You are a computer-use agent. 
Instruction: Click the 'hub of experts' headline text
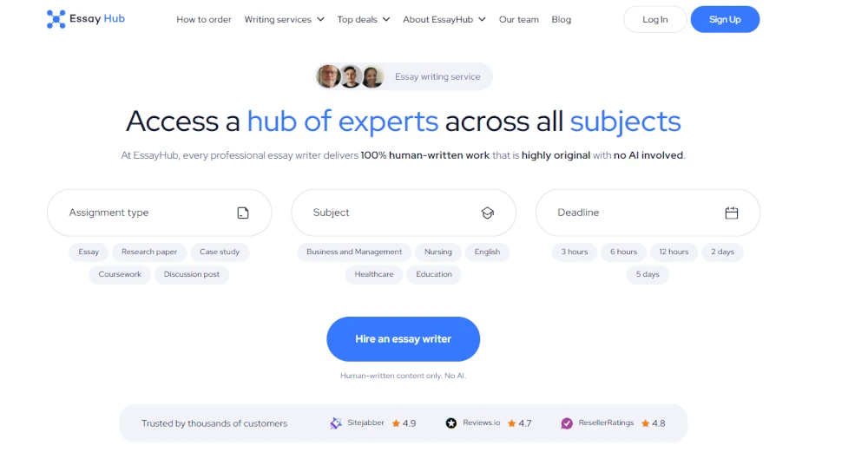coord(342,121)
